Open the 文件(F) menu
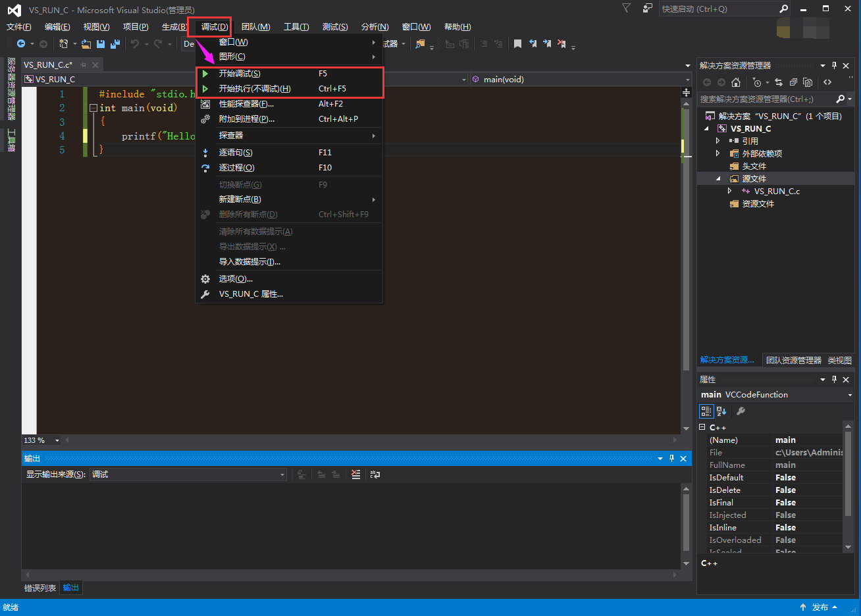Viewport: 861px width, 616px height. tap(19, 27)
